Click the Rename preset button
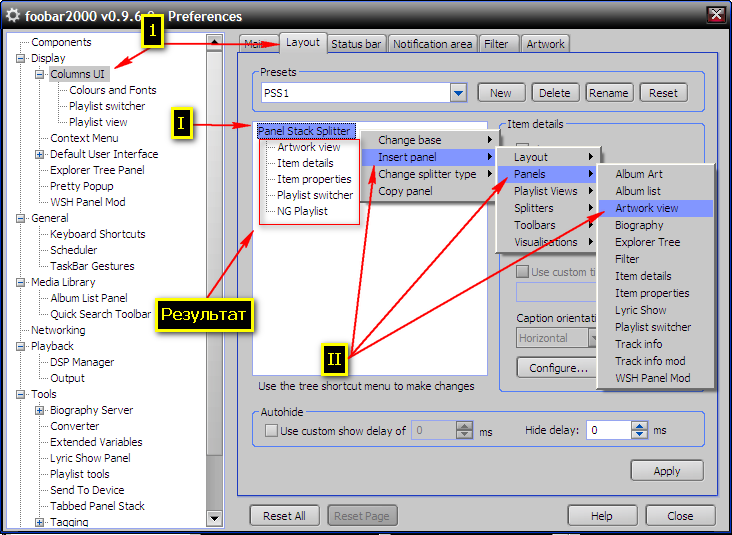This screenshot has width=732, height=535. click(609, 93)
